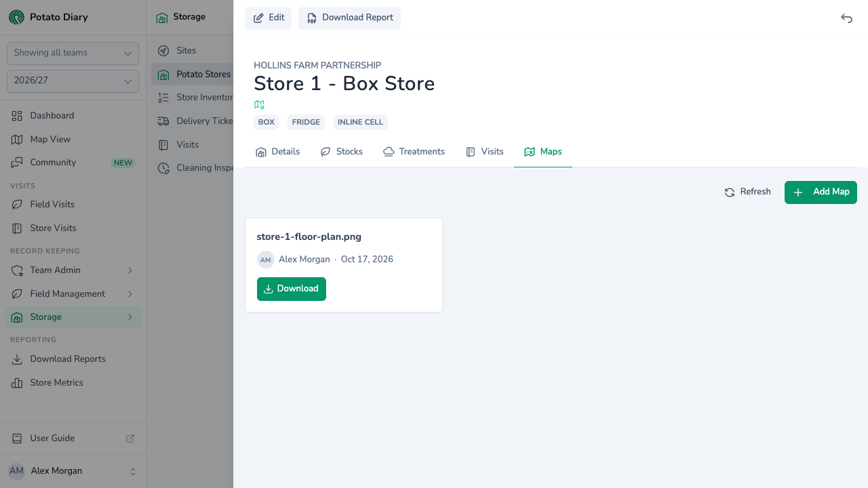Click the store-1-floor-plan.png file name

click(309, 237)
